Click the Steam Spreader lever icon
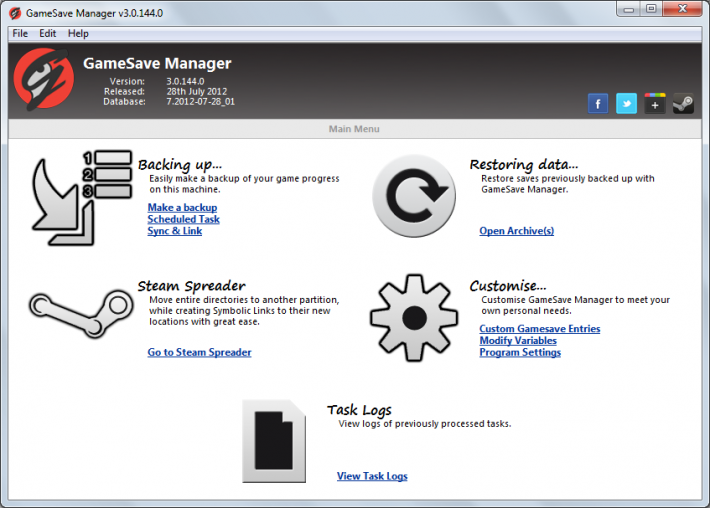The width and height of the screenshot is (710, 508). coord(81,313)
